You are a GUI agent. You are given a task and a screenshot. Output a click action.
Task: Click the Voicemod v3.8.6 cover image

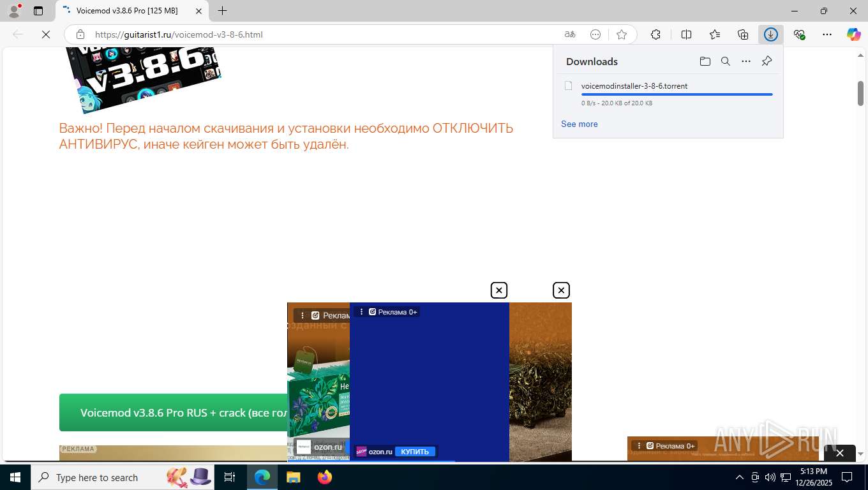pos(144,80)
